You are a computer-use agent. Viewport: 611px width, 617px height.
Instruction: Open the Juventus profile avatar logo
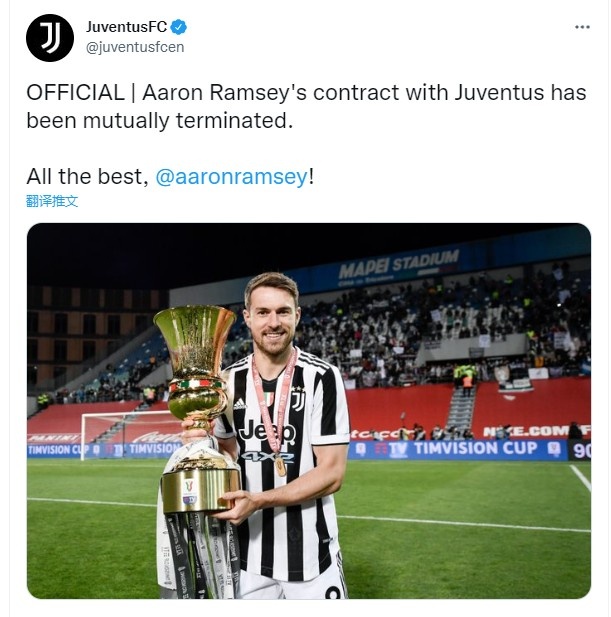(x=50, y=38)
